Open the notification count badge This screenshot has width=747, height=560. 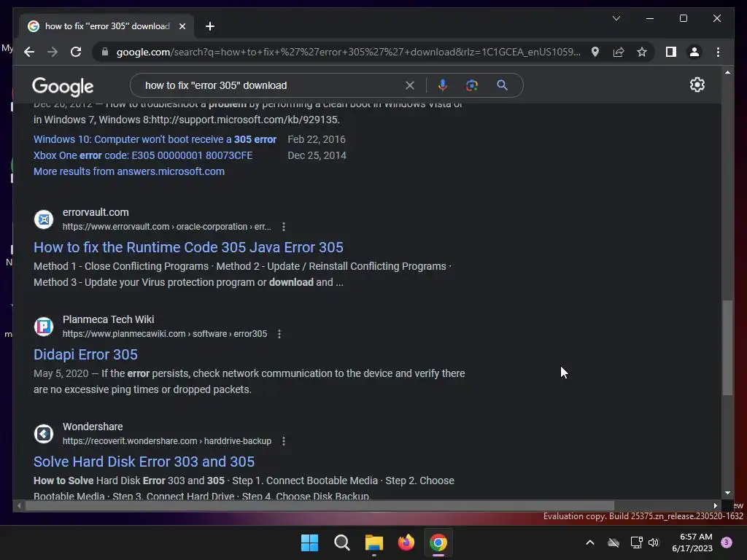coord(727,542)
